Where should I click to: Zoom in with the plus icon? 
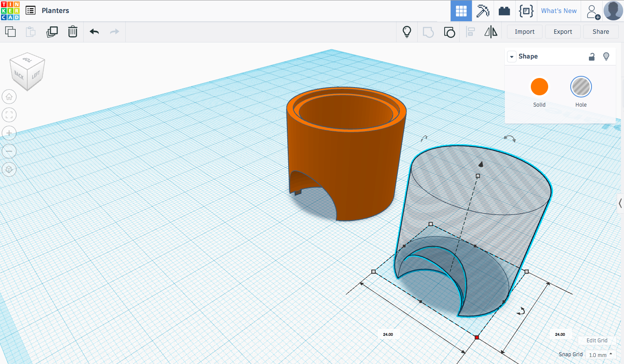point(9,133)
